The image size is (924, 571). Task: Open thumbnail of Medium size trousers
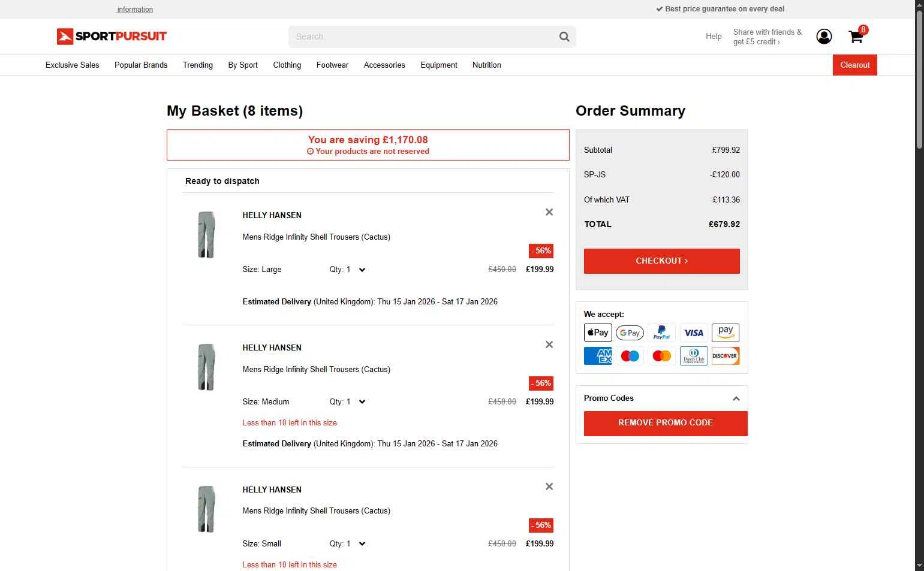pyautogui.click(x=206, y=367)
